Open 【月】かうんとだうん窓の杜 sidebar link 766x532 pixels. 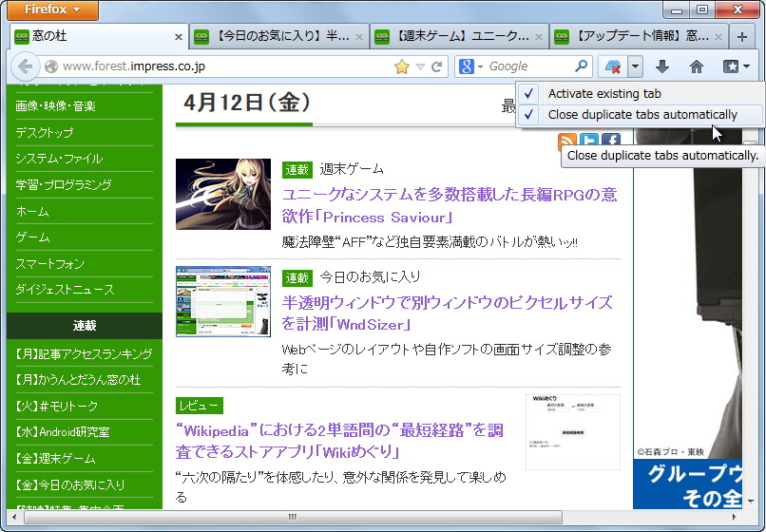click(78, 380)
